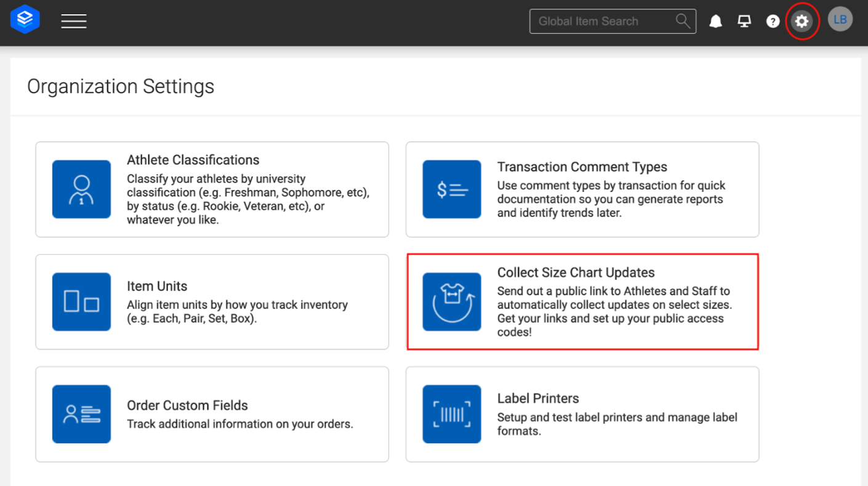The image size is (868, 486).
Task: Open help with the question mark icon
Action: (773, 22)
